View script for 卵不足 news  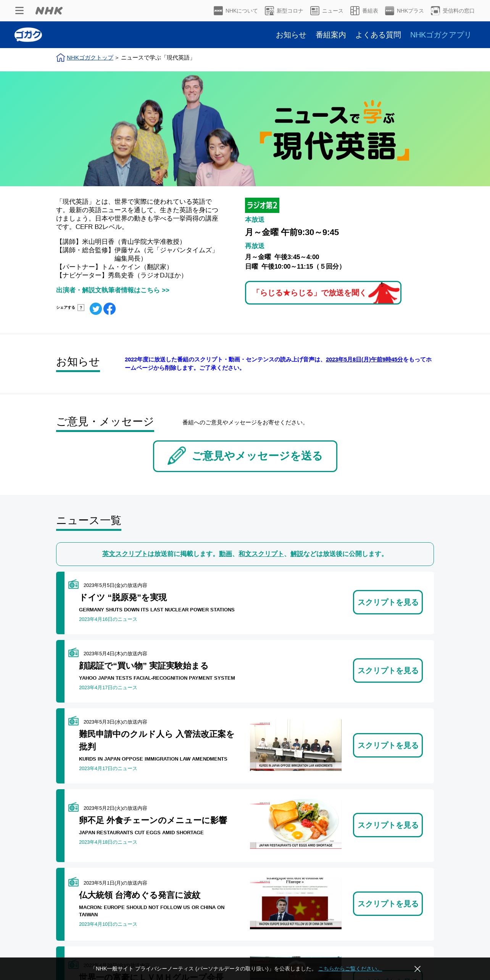388,825
